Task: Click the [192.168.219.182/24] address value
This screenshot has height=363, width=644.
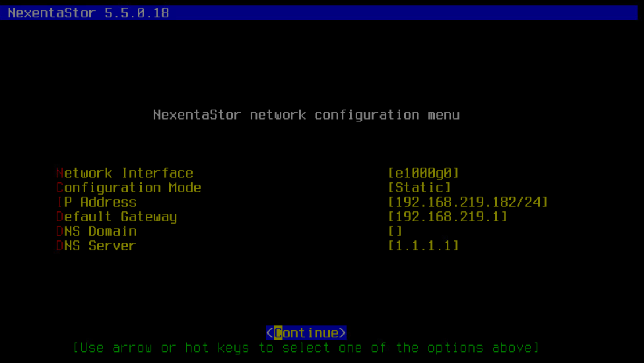Action: 468,202
